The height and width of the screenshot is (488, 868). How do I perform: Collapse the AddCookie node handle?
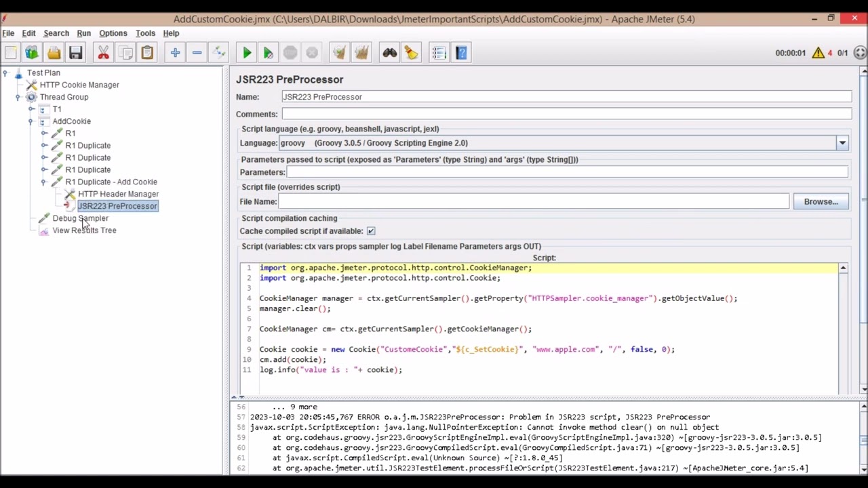click(31, 121)
